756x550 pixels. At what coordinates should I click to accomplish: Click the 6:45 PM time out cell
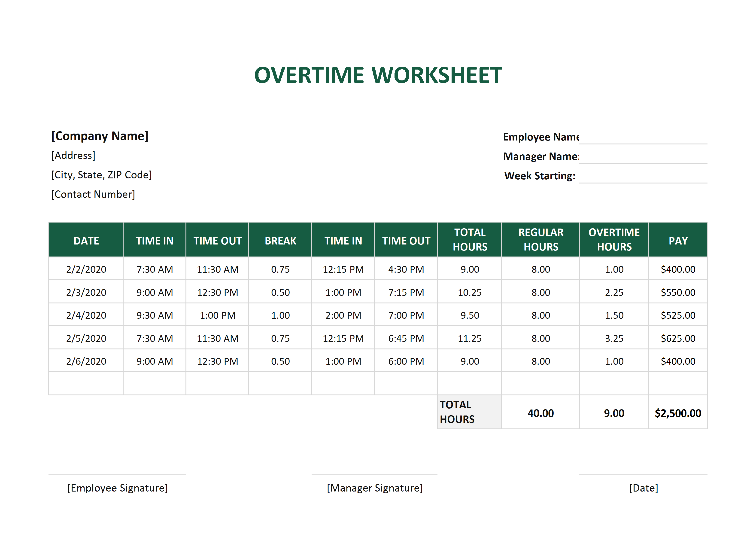(x=406, y=338)
